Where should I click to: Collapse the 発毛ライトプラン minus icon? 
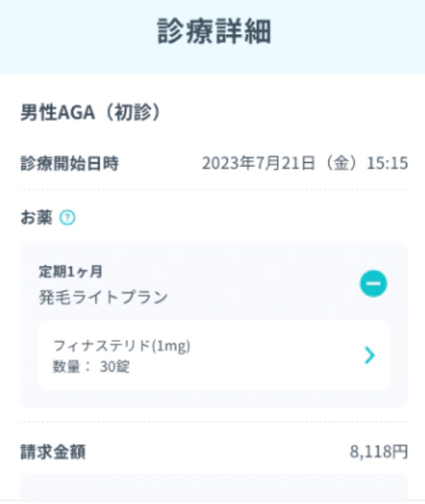point(373,283)
